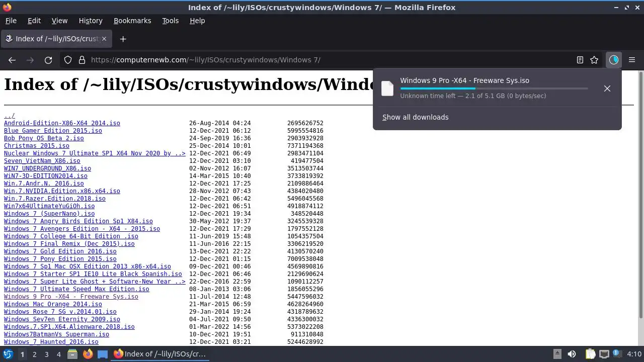The image size is (644, 362).
Task: Open the View menu
Action: coord(59,21)
